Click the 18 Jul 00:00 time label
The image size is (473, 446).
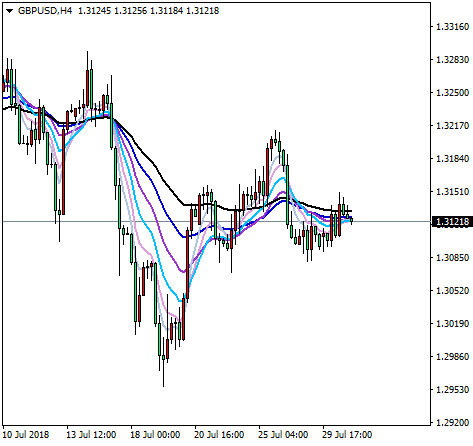(x=155, y=435)
